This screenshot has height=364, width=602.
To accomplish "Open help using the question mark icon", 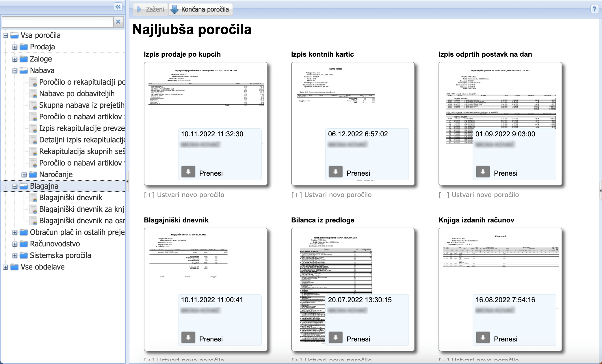I will point(594,10).
